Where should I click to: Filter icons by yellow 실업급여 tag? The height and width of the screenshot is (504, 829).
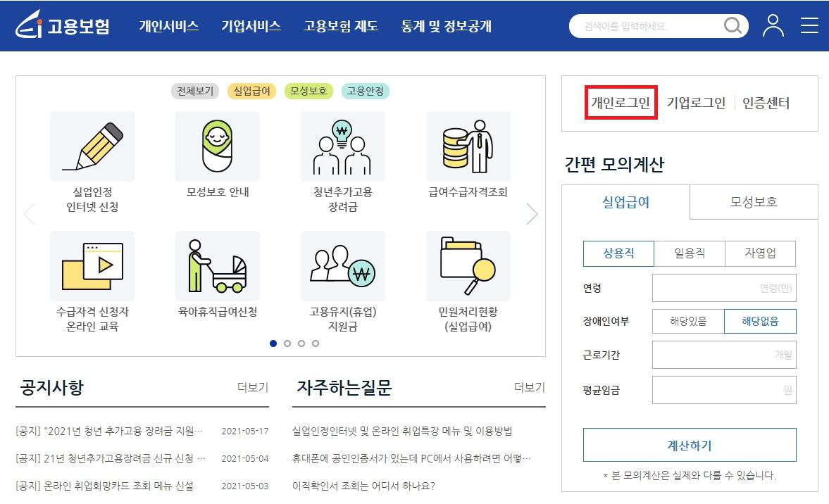click(251, 91)
